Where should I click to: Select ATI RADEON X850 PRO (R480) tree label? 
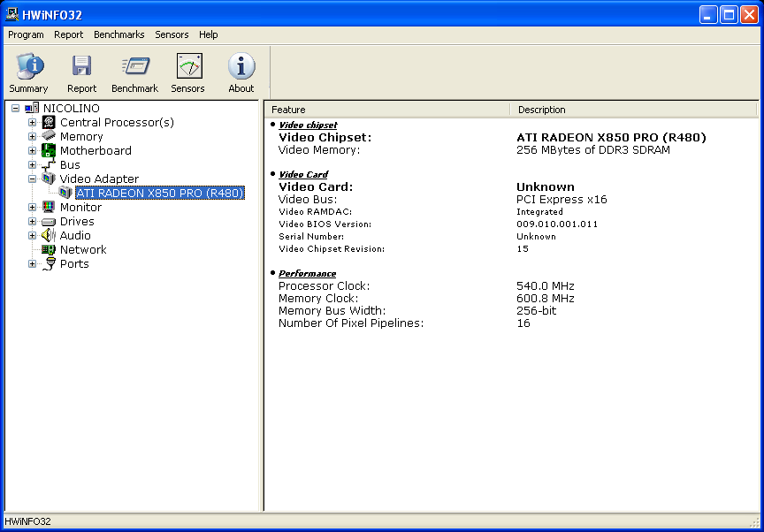[x=160, y=193]
